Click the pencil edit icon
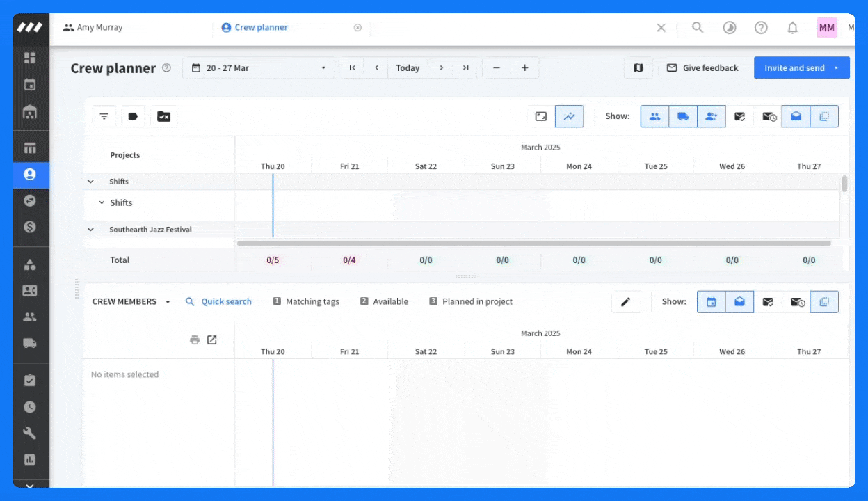The height and width of the screenshot is (501, 868). [x=625, y=302]
